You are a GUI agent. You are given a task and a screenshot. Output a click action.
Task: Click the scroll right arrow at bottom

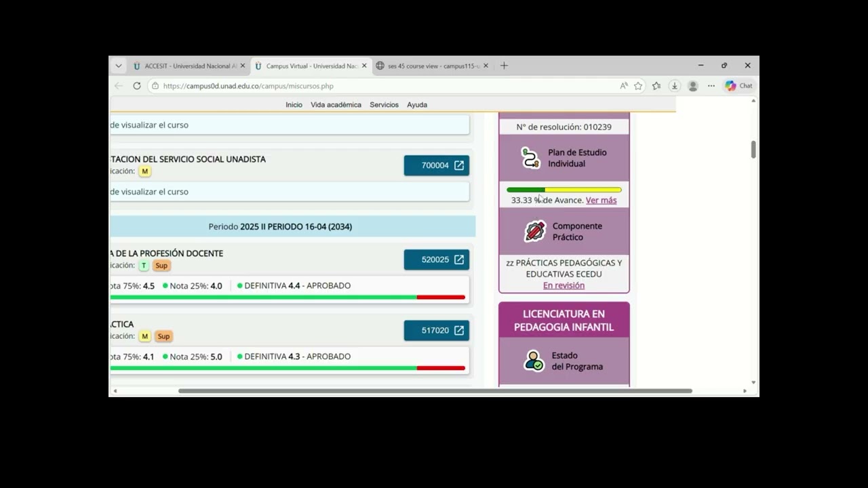click(745, 391)
